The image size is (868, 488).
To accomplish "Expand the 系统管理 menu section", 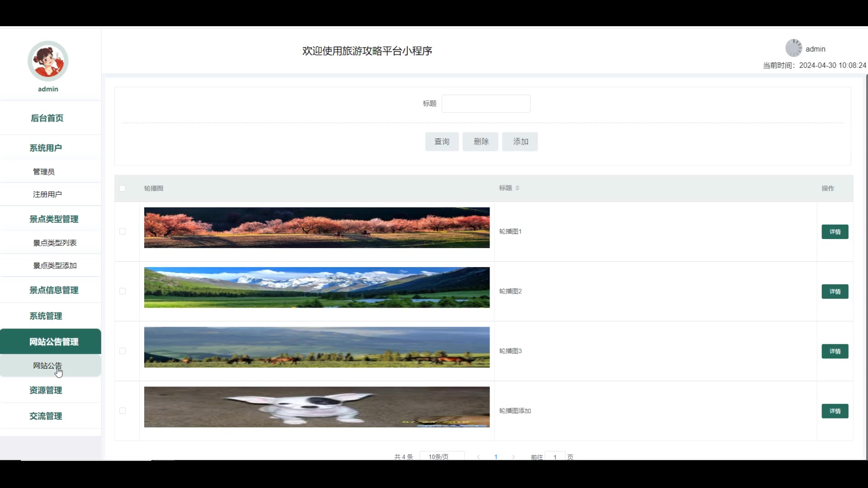I will (x=46, y=316).
